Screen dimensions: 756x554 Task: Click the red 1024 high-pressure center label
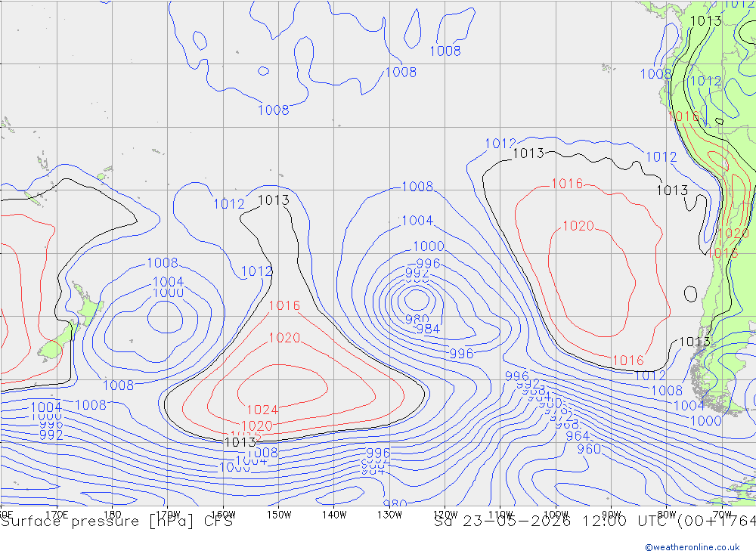(262, 410)
